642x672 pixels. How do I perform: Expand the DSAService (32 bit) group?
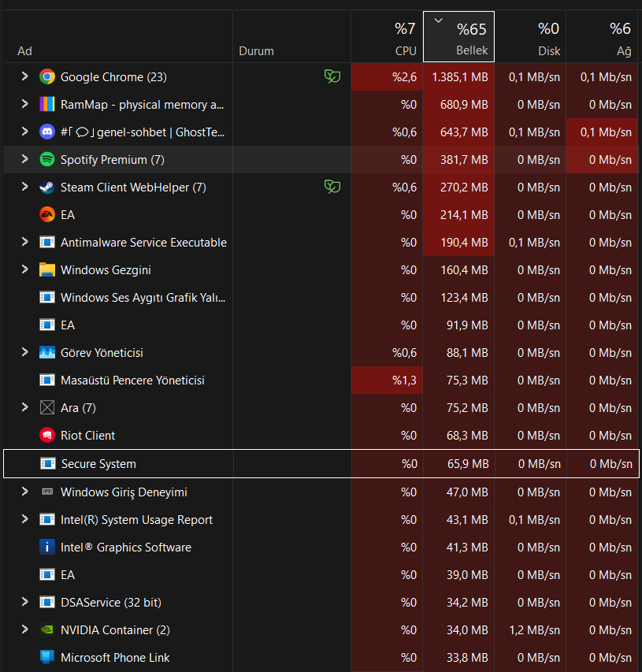coord(24,602)
